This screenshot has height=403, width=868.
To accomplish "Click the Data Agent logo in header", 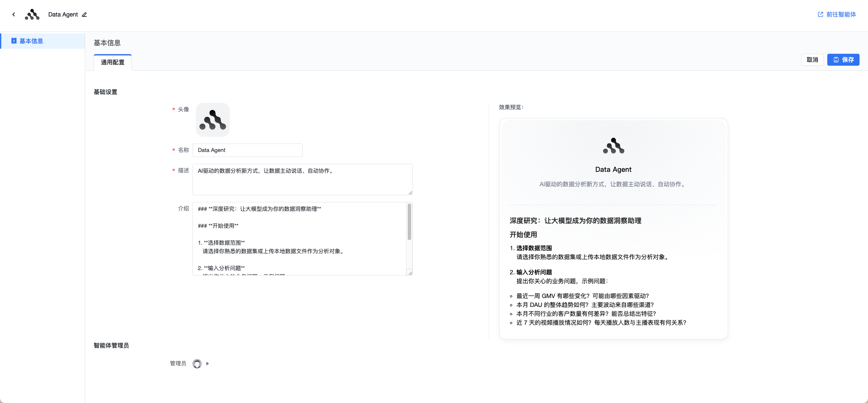I will [x=32, y=14].
